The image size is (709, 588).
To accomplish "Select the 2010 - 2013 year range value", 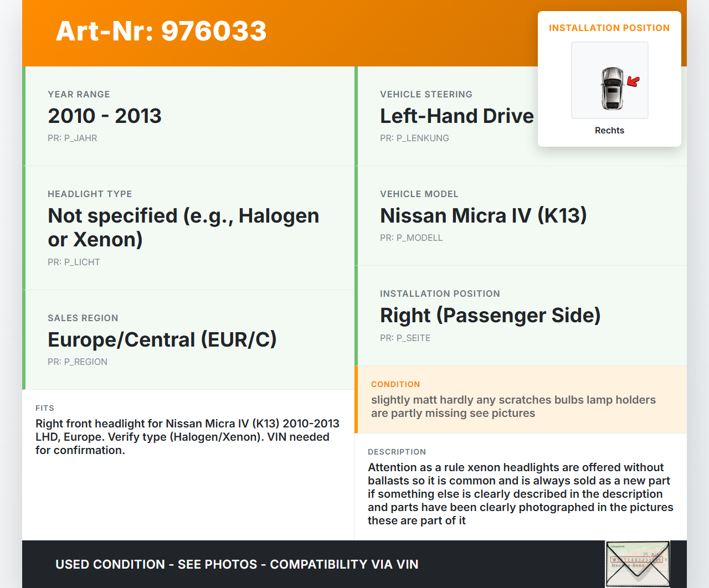I will pos(105,116).
